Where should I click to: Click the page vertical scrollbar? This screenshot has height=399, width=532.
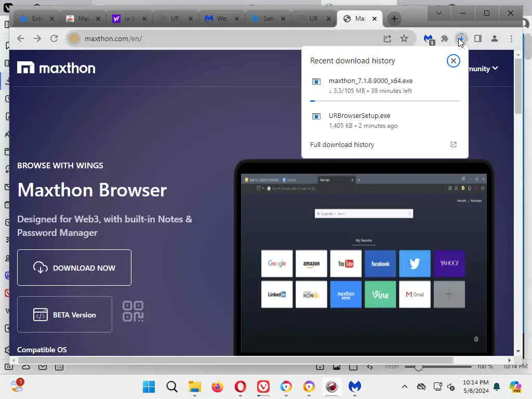coord(518,87)
